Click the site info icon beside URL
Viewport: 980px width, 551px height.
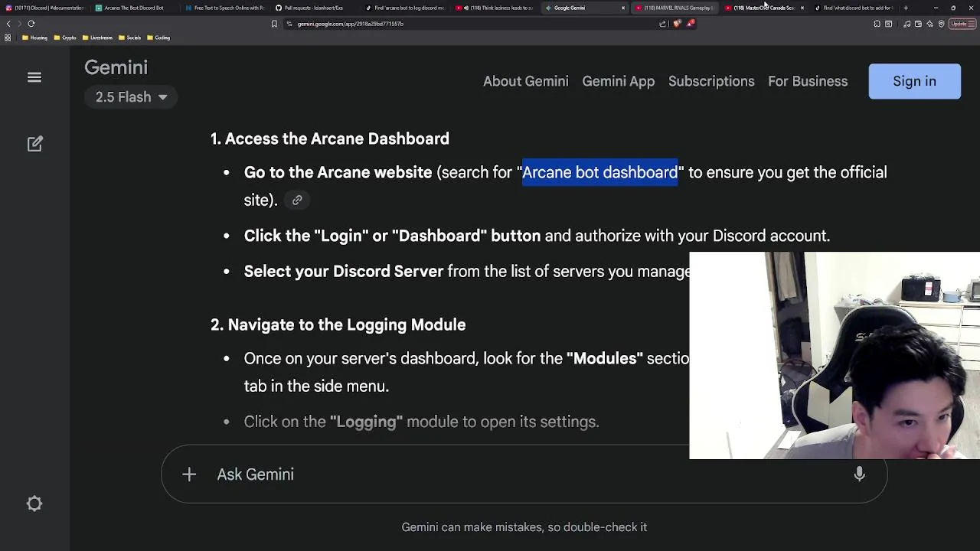click(x=289, y=24)
